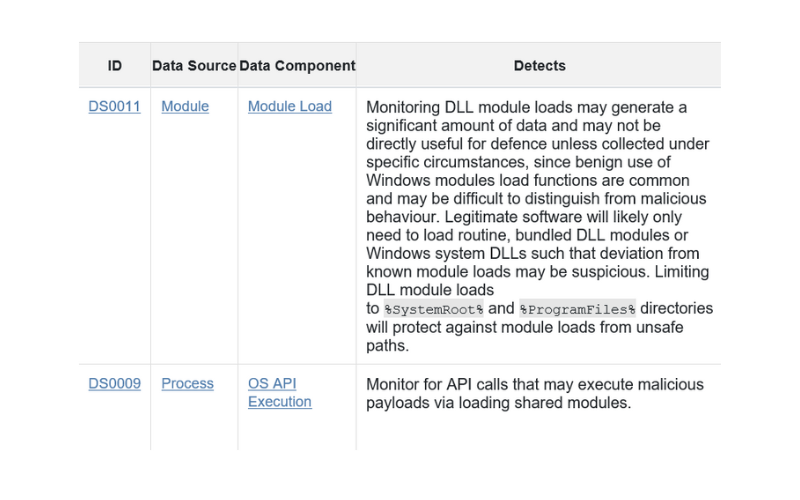Follow the Module data source link
This screenshot has height=500, width=800.
tap(185, 106)
